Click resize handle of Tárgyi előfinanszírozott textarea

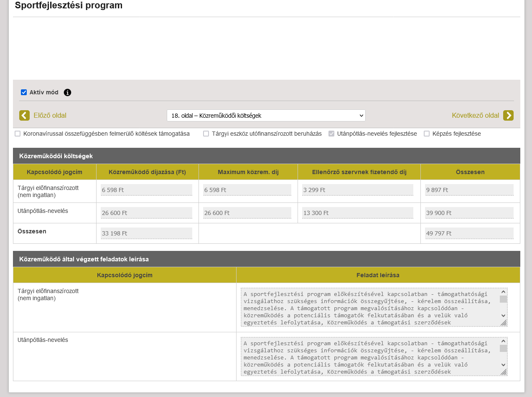pyautogui.click(x=504, y=323)
